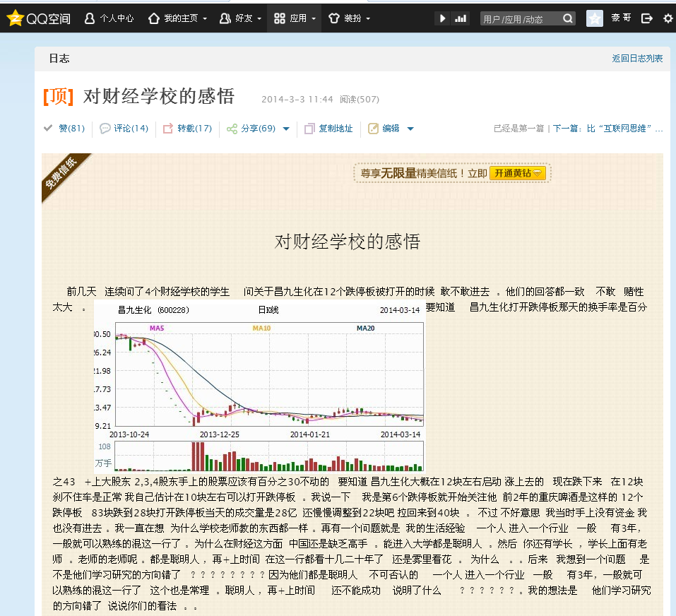Click the 返回日志列表 link
This screenshot has height=616, width=676.
638,59
